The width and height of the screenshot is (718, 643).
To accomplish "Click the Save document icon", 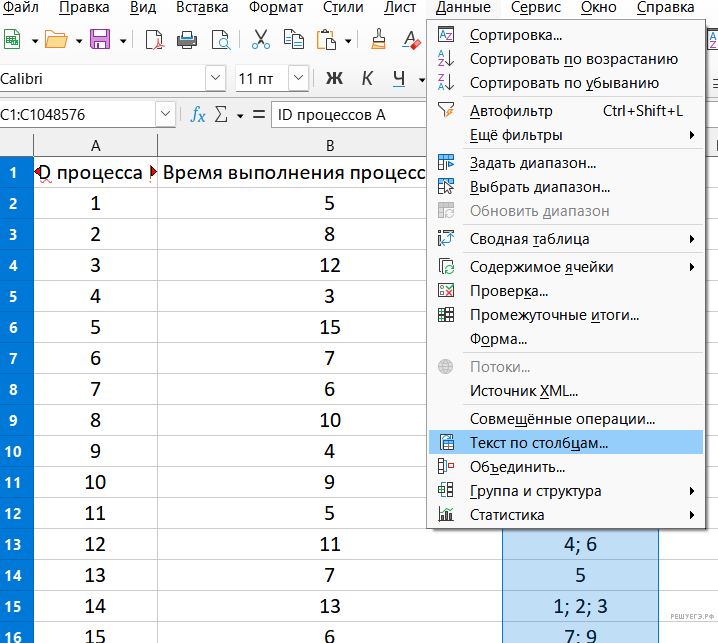I will tap(100, 40).
